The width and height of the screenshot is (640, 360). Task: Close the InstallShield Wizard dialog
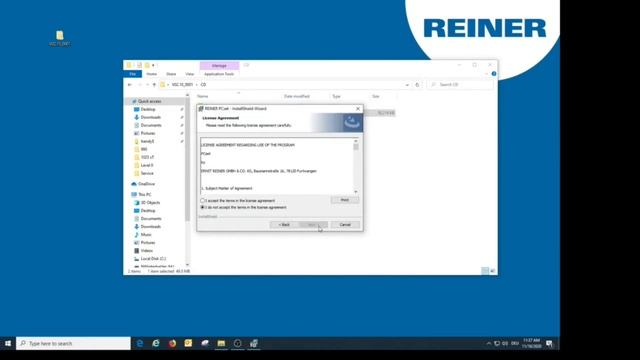click(358, 109)
